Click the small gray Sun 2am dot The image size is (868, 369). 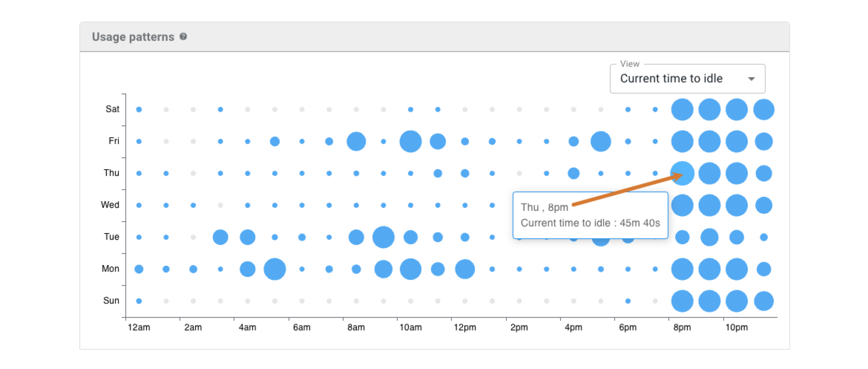click(x=194, y=300)
